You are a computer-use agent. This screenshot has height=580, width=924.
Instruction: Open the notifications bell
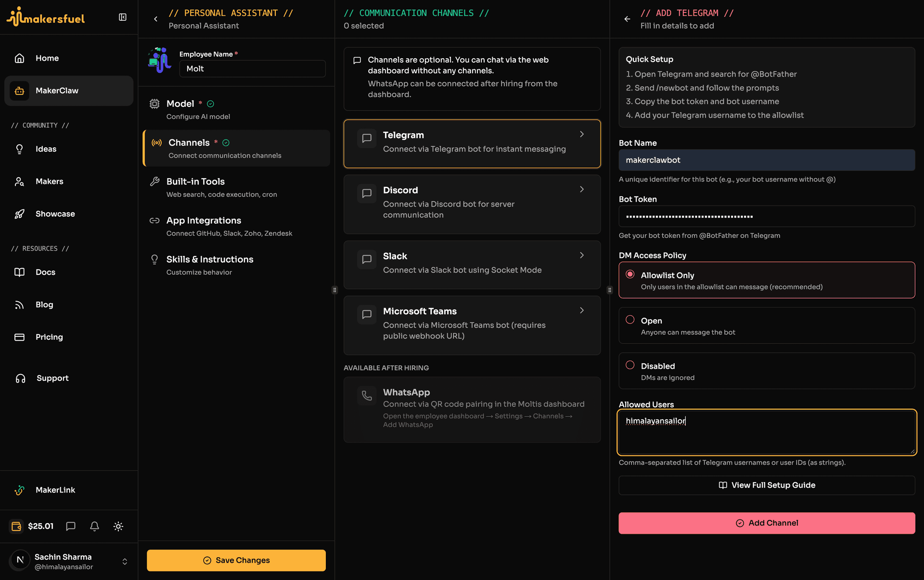pyautogui.click(x=94, y=526)
